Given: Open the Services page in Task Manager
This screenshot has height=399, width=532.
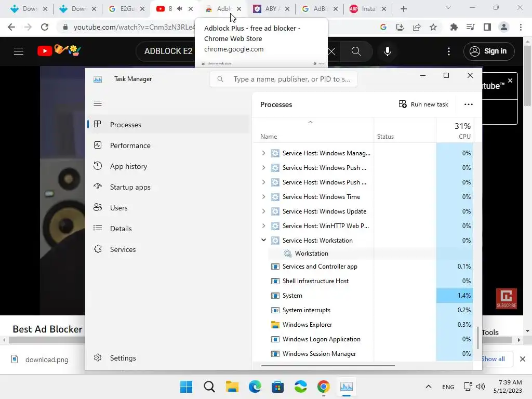Looking at the screenshot, I should tap(168, 249).
